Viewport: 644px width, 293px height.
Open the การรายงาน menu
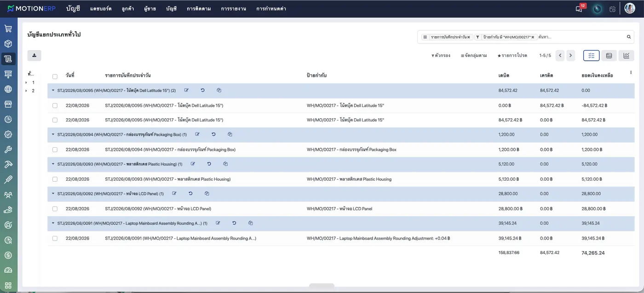click(x=234, y=9)
